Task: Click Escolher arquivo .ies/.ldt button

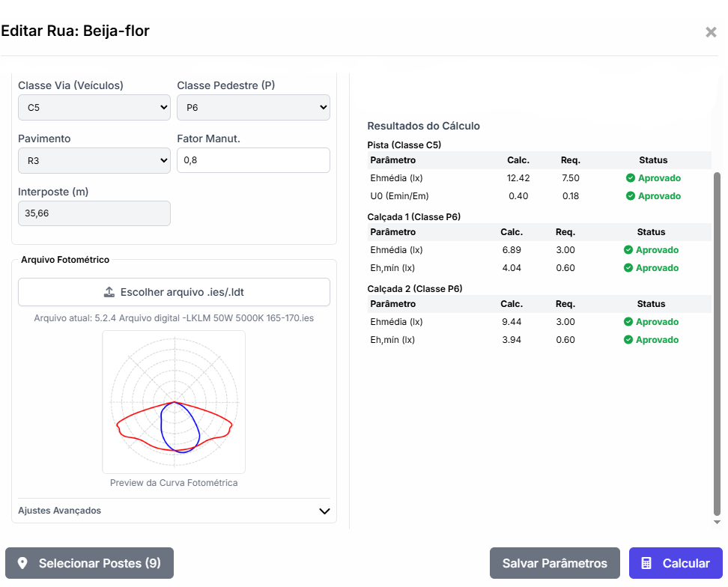Action: tap(174, 292)
